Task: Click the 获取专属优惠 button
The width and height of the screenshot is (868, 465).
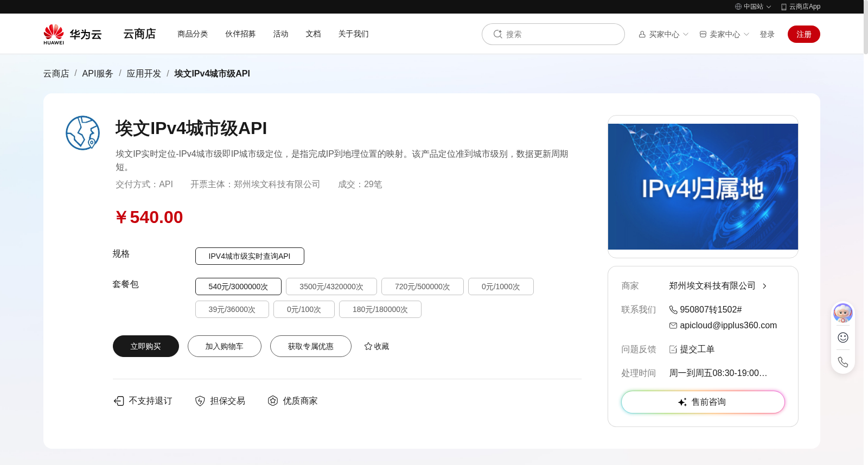Action: [x=311, y=346]
